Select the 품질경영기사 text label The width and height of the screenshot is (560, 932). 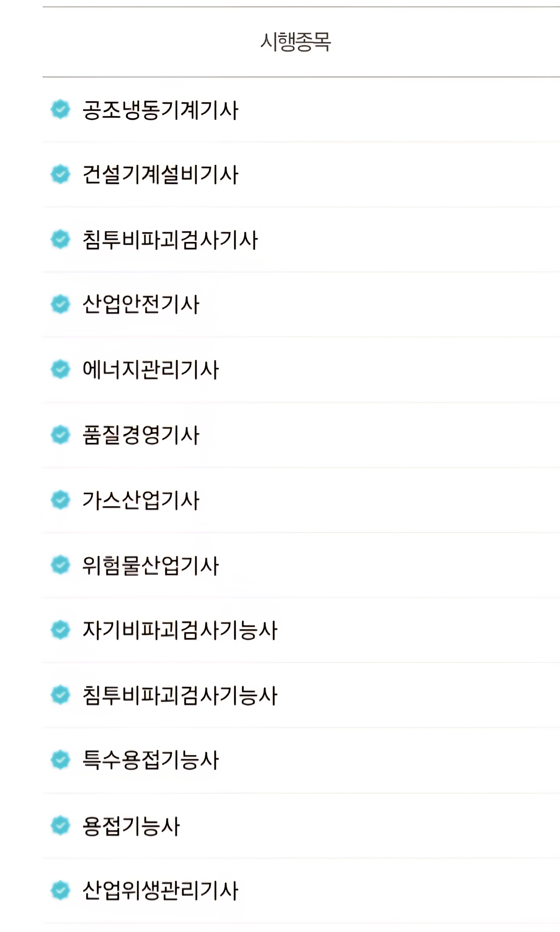[141, 435]
